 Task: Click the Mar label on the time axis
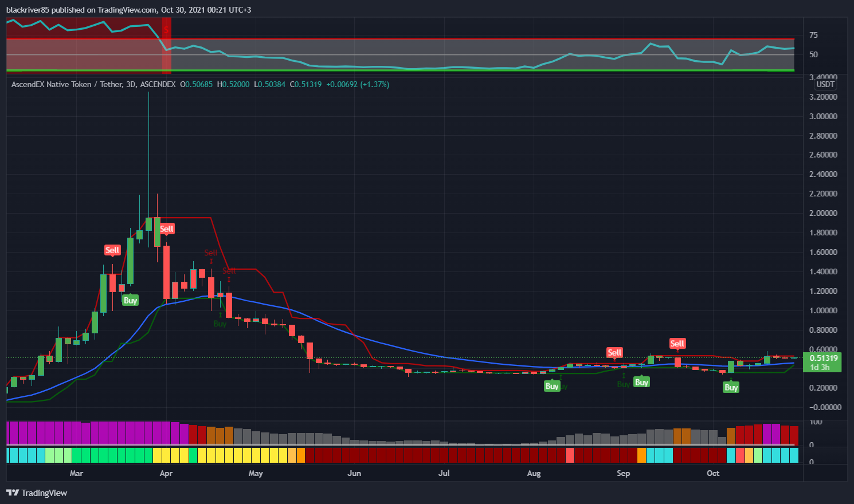[76, 473]
